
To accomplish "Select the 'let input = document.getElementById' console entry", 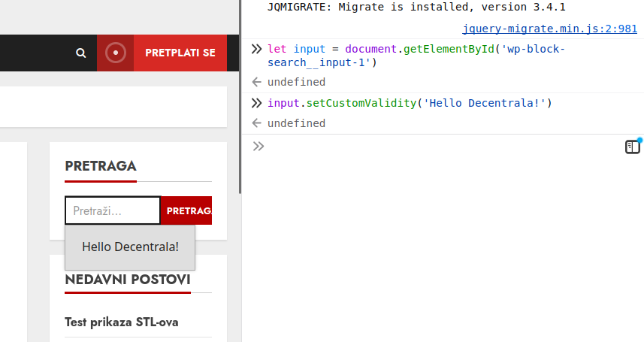I will pos(416,56).
